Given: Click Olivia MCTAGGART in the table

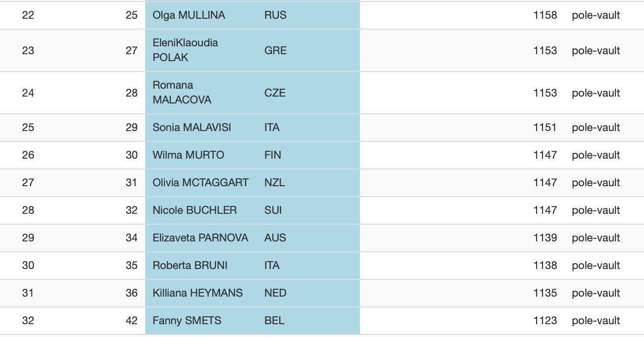Looking at the screenshot, I should pos(200,183).
